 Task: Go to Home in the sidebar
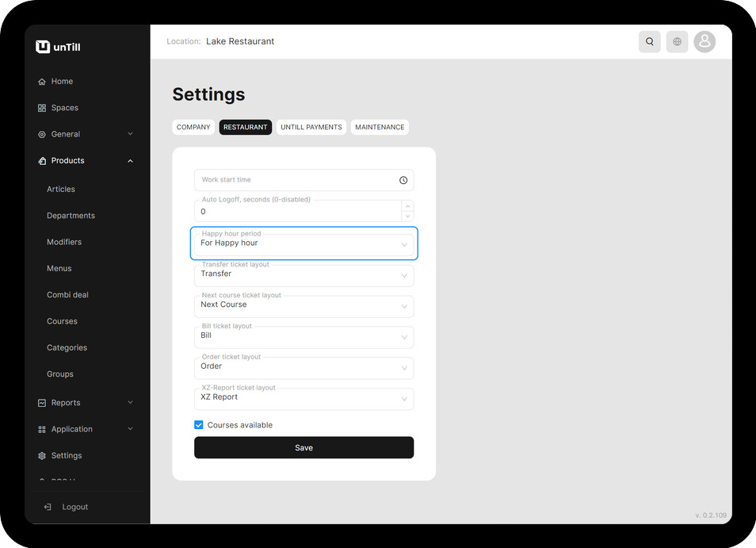62,82
